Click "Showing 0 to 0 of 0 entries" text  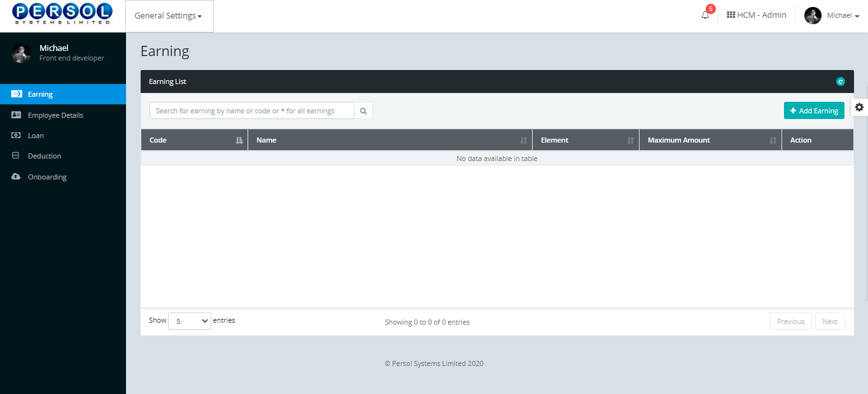(x=427, y=322)
